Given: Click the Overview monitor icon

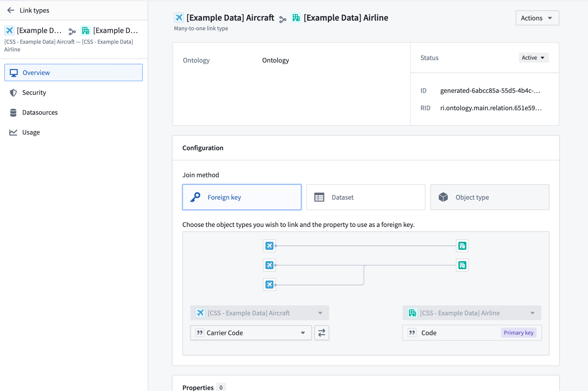Looking at the screenshot, I should (14, 73).
